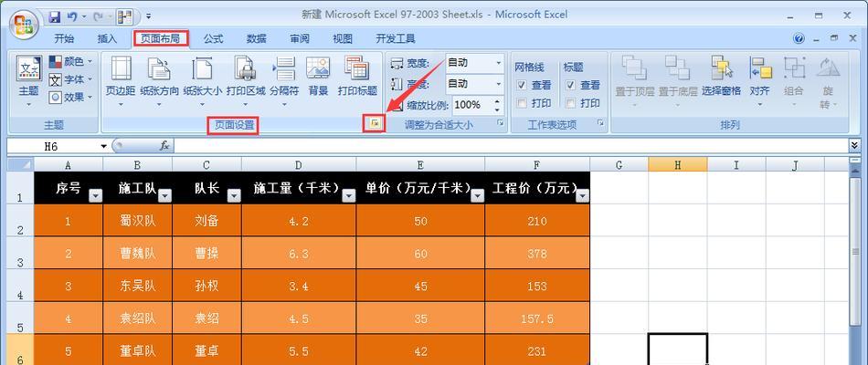Open the Themes (主题) gallery
Screen dimensions: 868x365
coord(29,82)
